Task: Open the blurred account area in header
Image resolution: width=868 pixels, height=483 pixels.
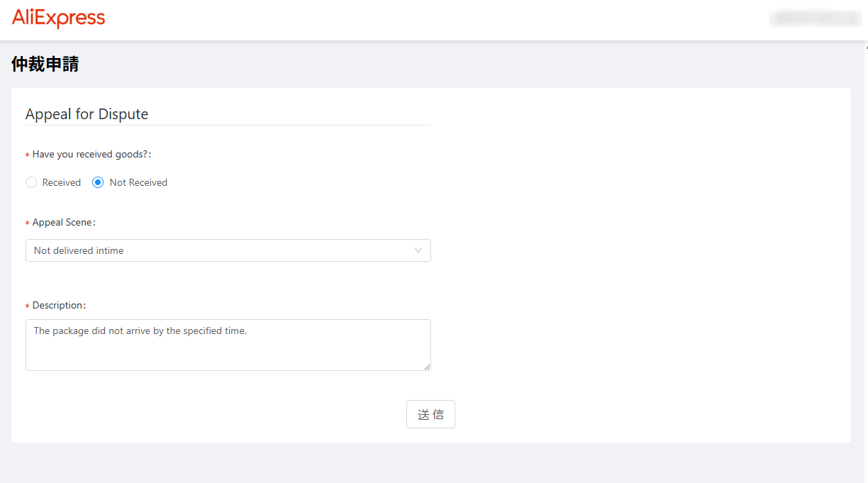Action: [815, 19]
